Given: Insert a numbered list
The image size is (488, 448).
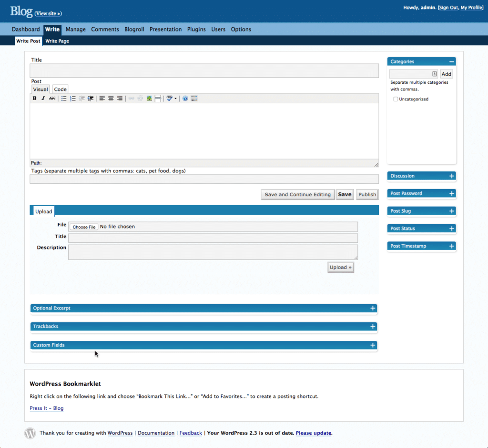Looking at the screenshot, I should (73, 98).
